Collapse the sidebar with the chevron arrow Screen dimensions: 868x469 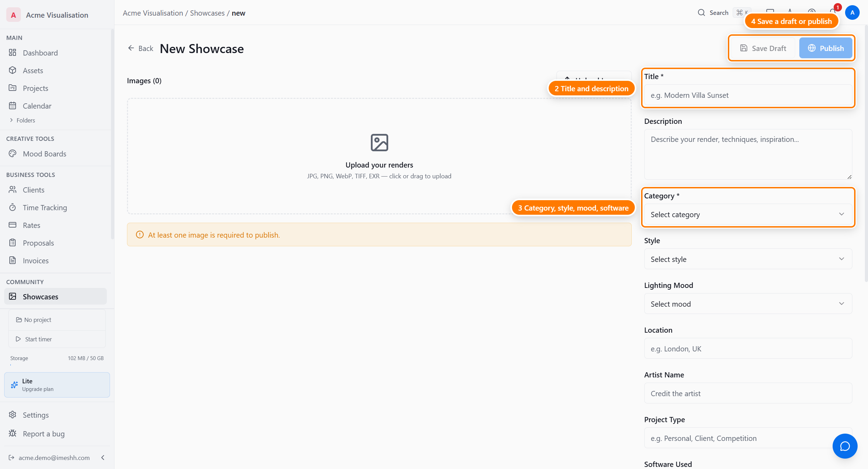click(103, 458)
